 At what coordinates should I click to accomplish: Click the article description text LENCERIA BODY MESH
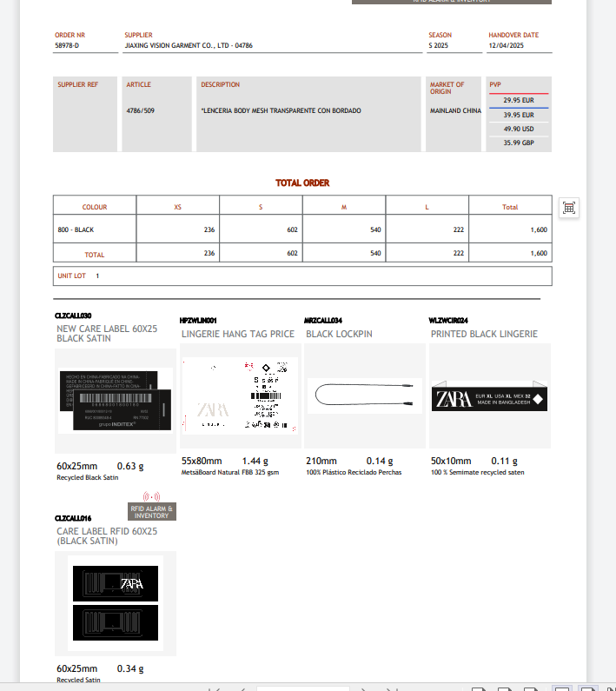click(281, 111)
